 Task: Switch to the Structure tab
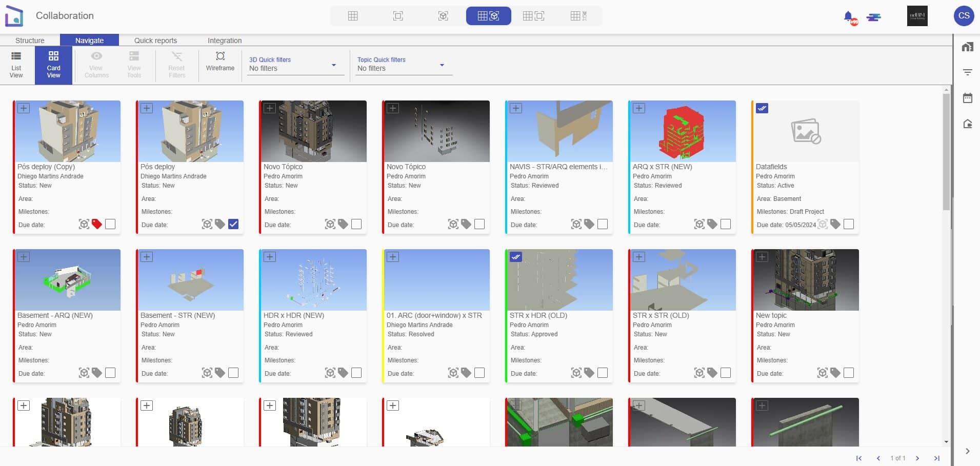(x=30, y=40)
